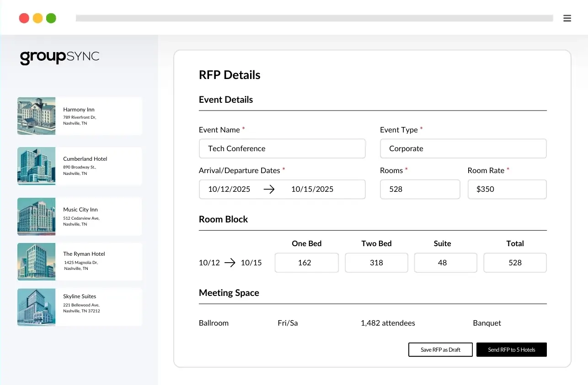The width and height of the screenshot is (588, 385).
Task: Edit the Room Rate $350 field
Action: point(507,189)
